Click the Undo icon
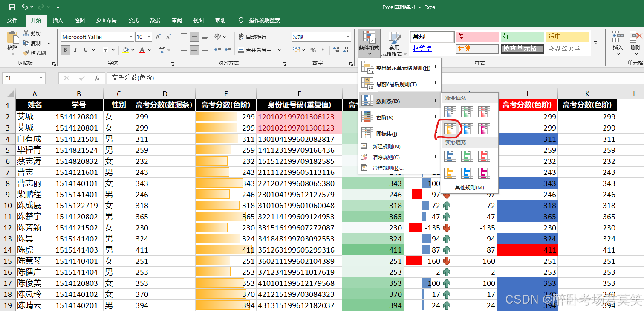 pyautogui.click(x=23, y=7)
